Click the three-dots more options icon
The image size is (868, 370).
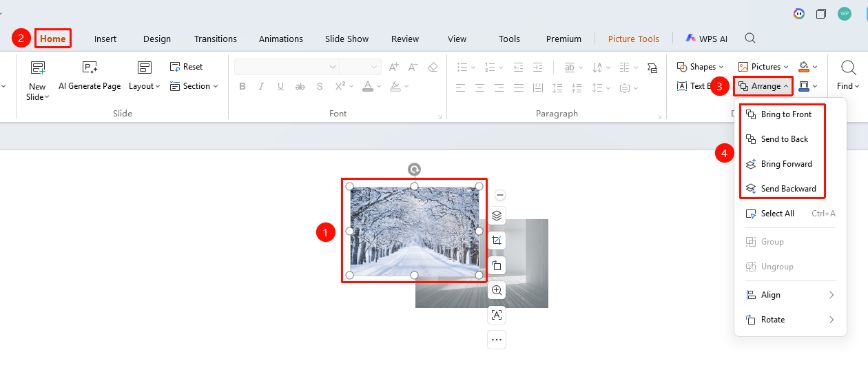(497, 340)
